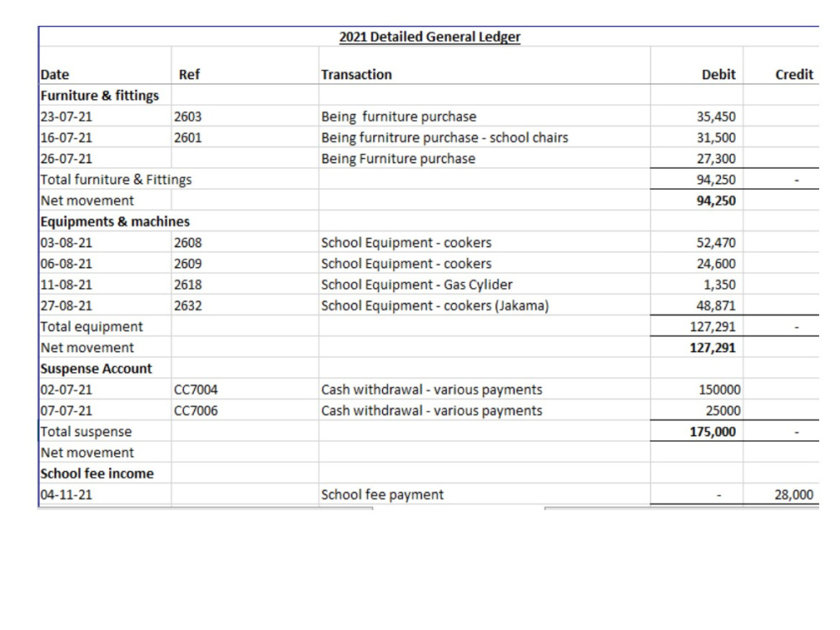Select ref cell 2609
Image resolution: width=840 pixels, height=630 pixels.
[187, 264]
